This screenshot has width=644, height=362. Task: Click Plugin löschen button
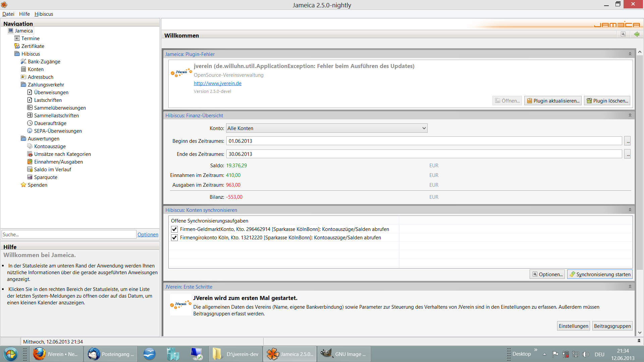click(x=607, y=101)
